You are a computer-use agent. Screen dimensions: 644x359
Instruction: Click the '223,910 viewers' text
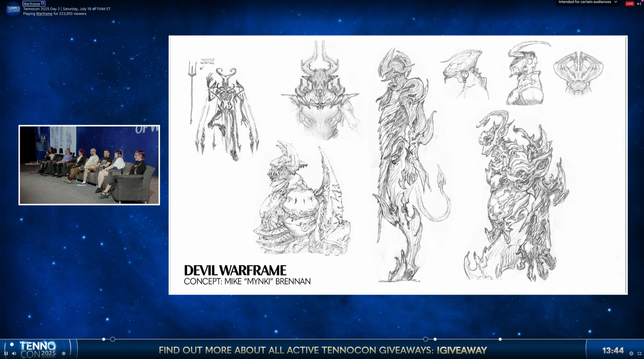click(73, 14)
